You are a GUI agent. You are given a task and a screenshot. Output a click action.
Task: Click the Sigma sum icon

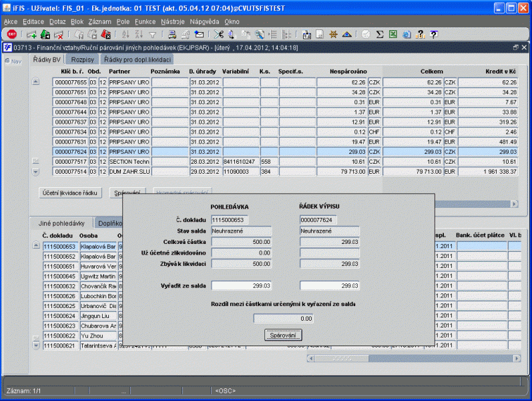pos(380,34)
